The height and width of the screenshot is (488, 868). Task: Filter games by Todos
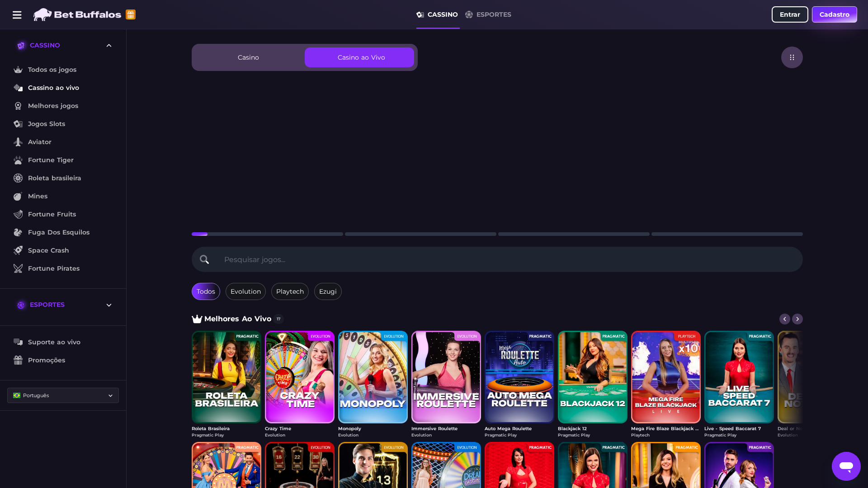pyautogui.click(x=206, y=291)
